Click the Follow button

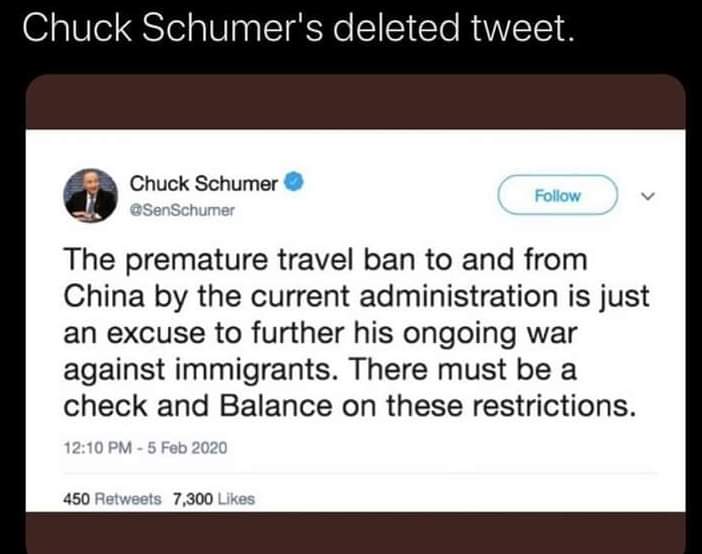(557, 195)
